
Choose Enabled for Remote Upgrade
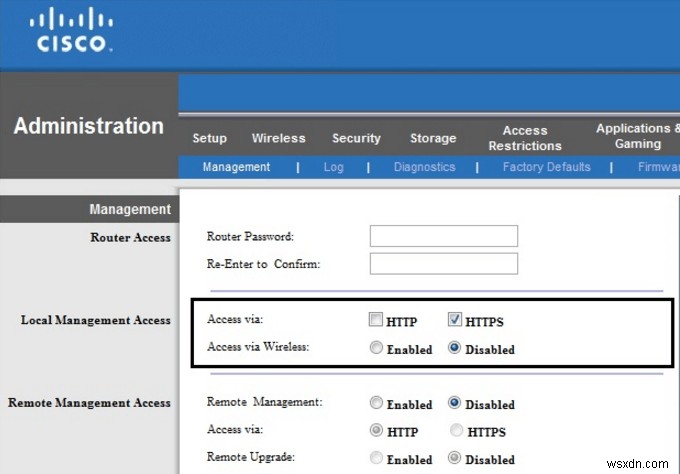coord(376,459)
